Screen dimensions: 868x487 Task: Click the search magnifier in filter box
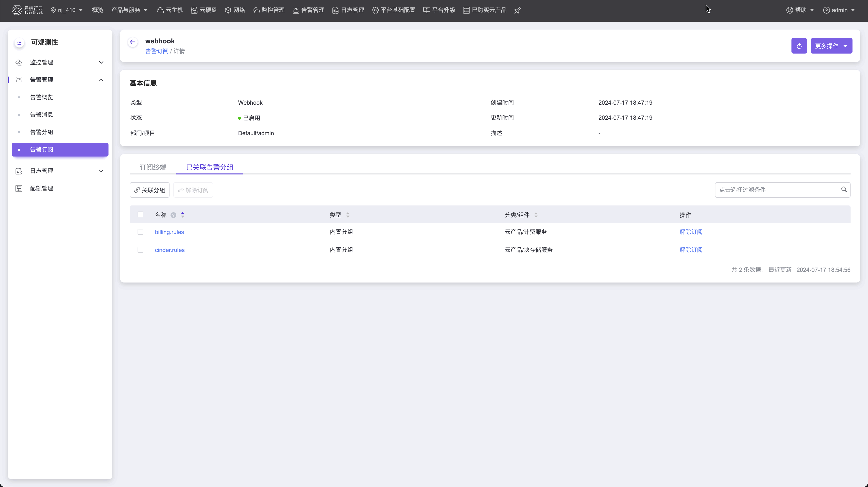(x=844, y=190)
